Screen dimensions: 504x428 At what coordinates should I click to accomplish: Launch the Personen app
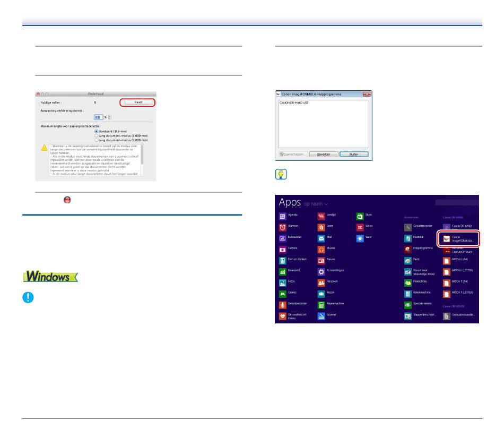(328, 283)
